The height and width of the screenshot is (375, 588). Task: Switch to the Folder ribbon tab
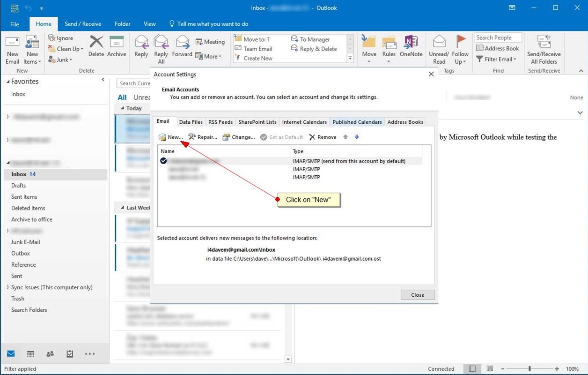(x=123, y=24)
